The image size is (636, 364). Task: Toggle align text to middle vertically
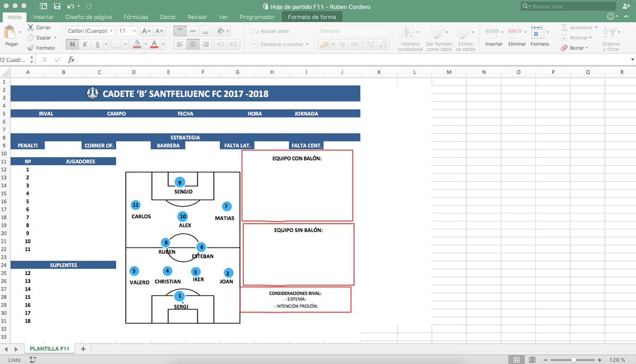click(x=193, y=31)
